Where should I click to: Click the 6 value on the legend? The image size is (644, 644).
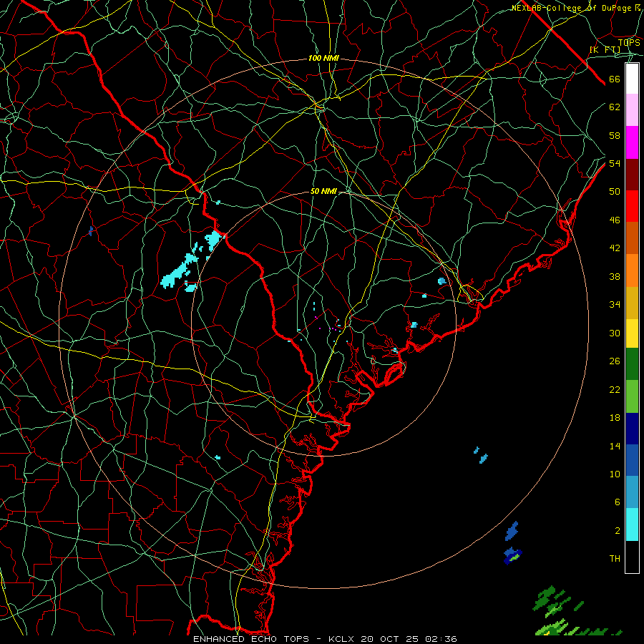click(617, 502)
